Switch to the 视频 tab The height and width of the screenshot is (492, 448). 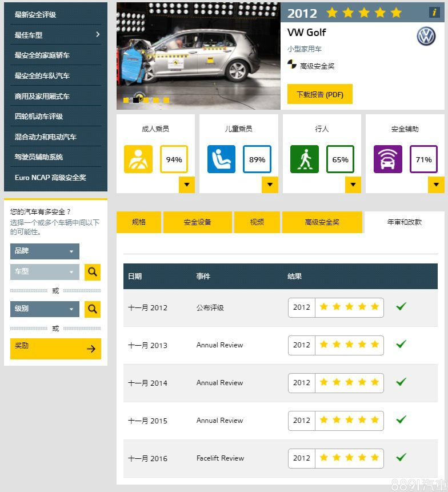tap(257, 222)
